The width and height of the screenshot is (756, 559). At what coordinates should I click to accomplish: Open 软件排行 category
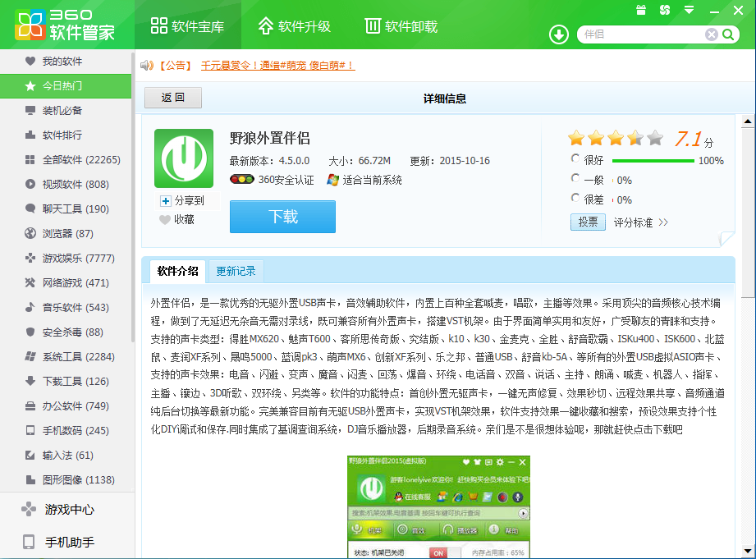66,135
